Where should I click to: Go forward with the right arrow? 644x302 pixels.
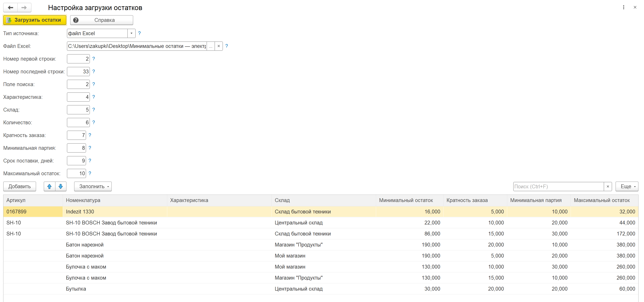pyautogui.click(x=24, y=7)
